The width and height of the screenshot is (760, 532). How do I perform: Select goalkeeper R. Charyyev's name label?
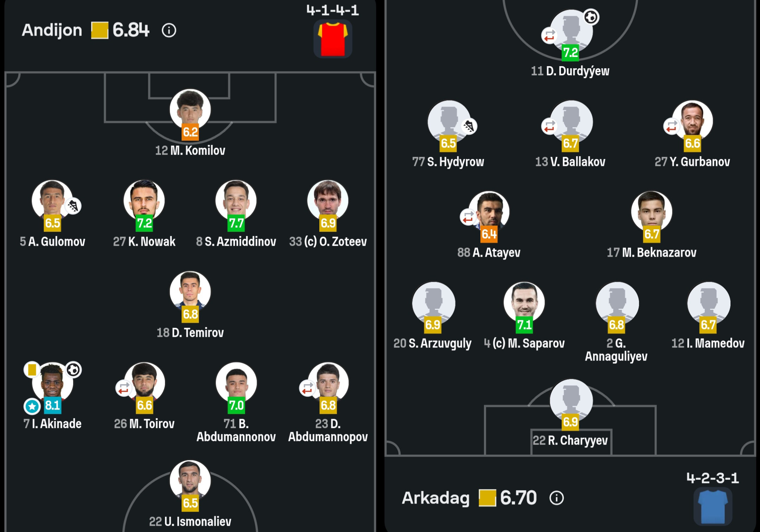click(x=570, y=440)
